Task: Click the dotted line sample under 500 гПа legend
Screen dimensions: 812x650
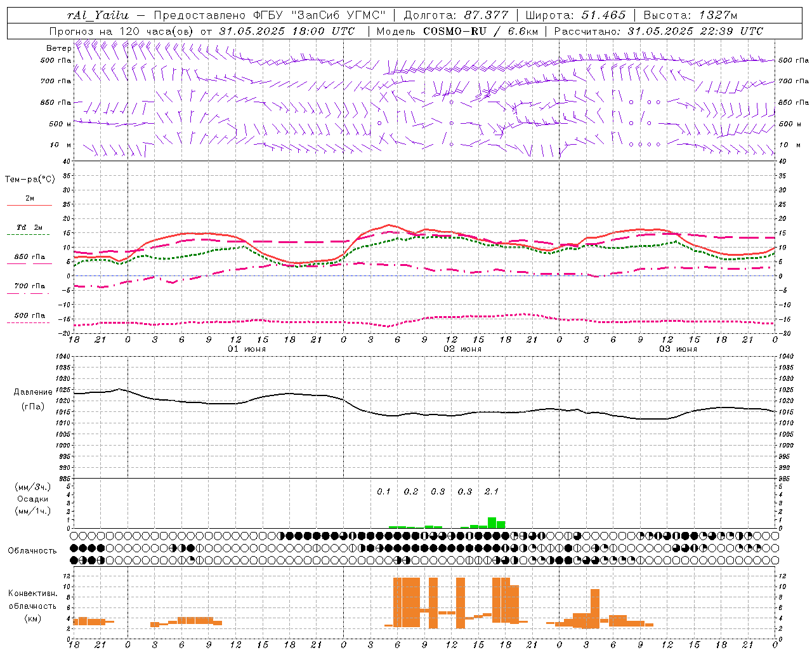Action: coord(29,323)
